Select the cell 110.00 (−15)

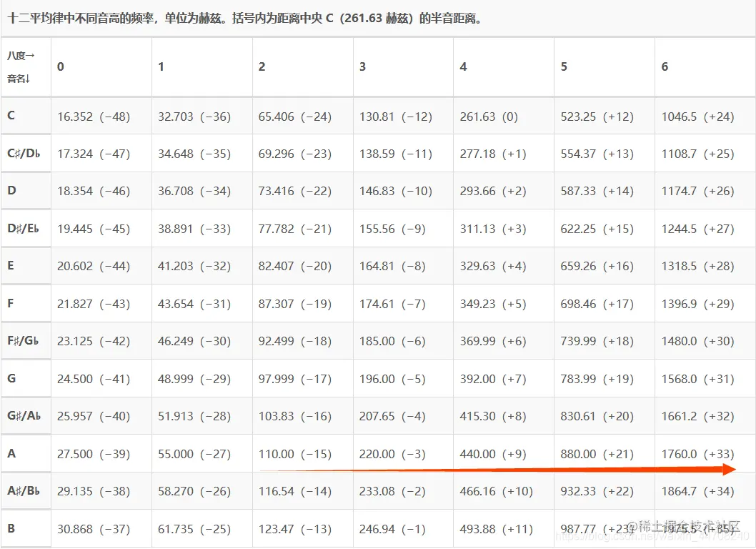click(x=303, y=453)
